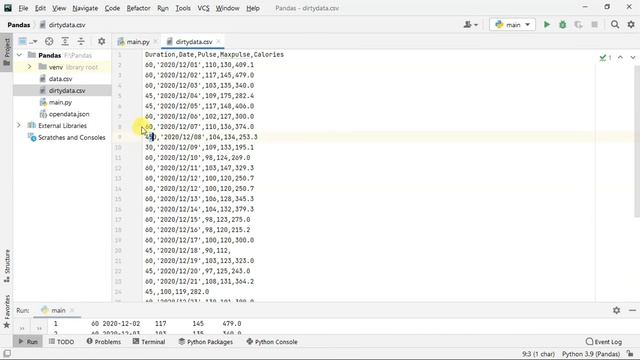This screenshot has width=640, height=360.
Task: Open the TODO tool window
Action: (x=61, y=342)
